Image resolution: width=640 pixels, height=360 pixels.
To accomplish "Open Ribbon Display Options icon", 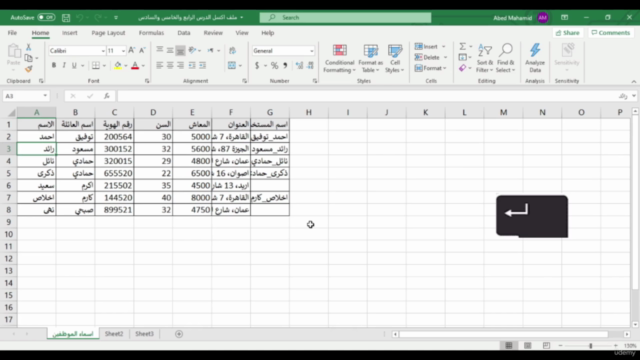I will click(x=564, y=18).
